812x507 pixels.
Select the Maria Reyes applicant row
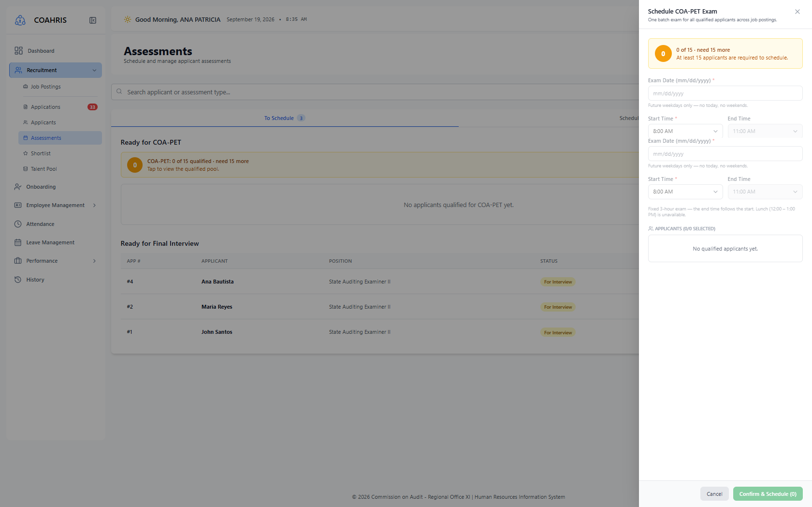[x=380, y=307]
